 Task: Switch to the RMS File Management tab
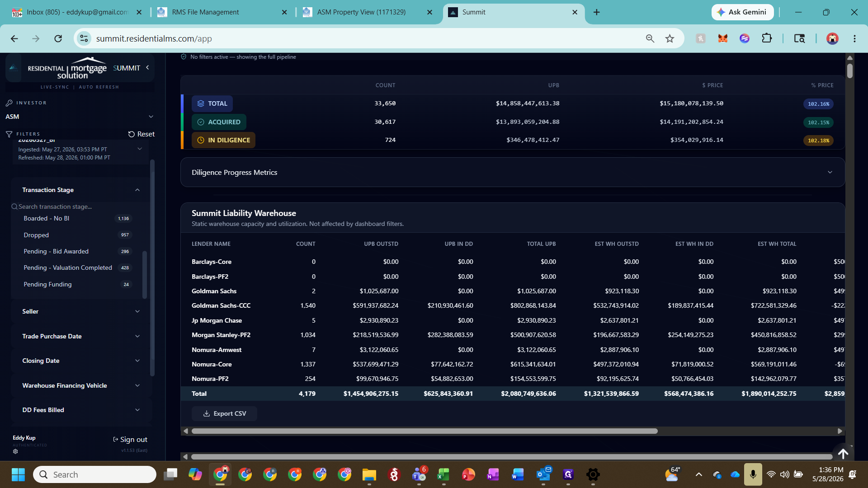(222, 12)
